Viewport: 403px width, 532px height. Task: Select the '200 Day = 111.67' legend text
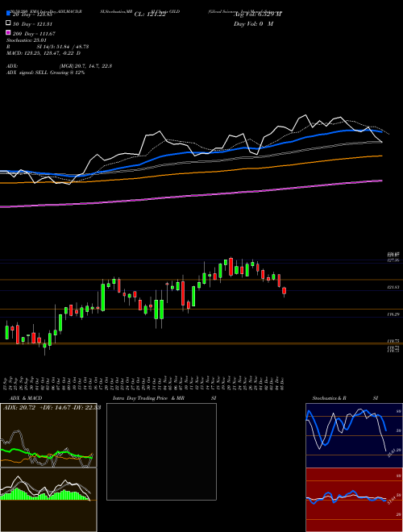35,34
